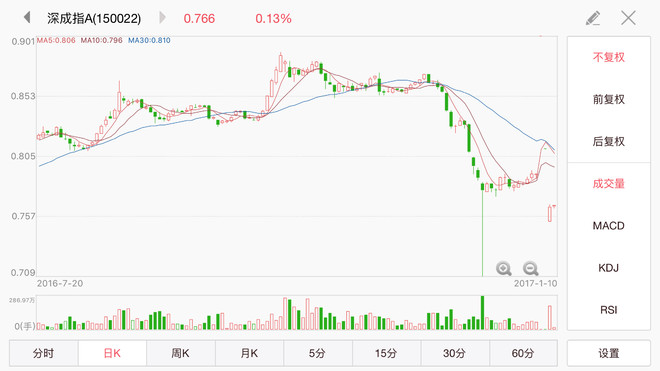The width and height of the screenshot is (660, 371).
Task: Select 不复权 adjustment mode
Action: (x=609, y=57)
